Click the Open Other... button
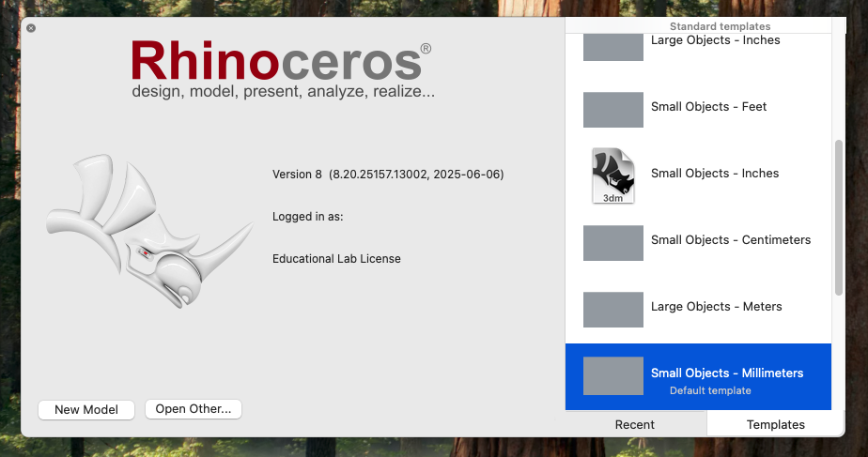The width and height of the screenshot is (868, 457). click(x=194, y=409)
